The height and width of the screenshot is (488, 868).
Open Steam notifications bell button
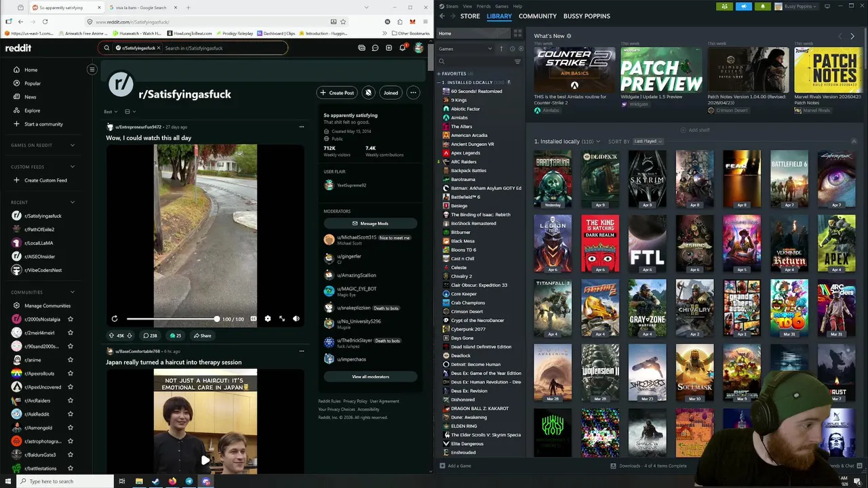point(763,6)
